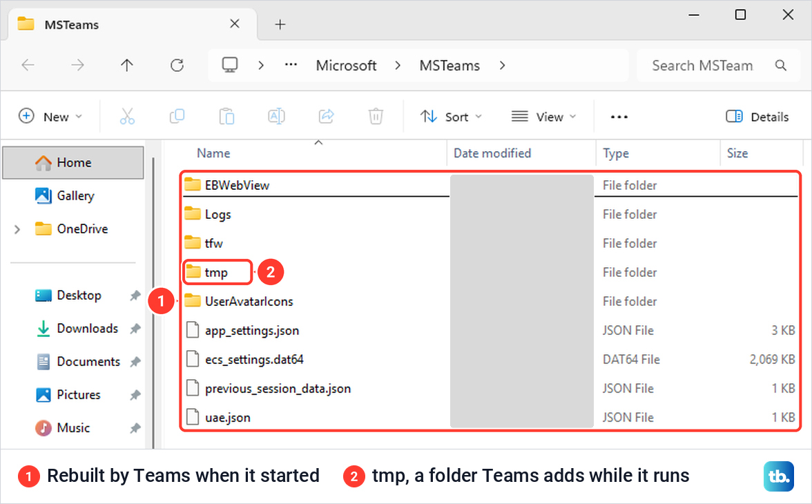Unpin Downloads from quick access
The height and width of the screenshot is (504, 812).
135,329
